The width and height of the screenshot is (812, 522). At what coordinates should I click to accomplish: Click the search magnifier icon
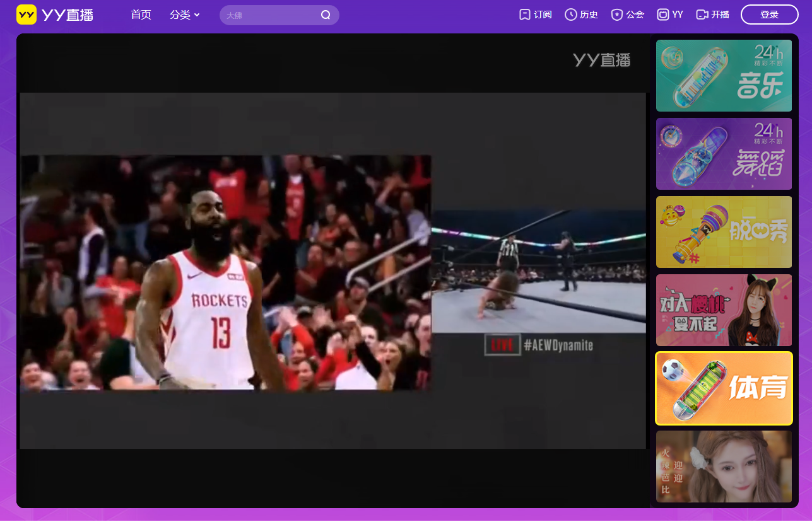(x=326, y=15)
